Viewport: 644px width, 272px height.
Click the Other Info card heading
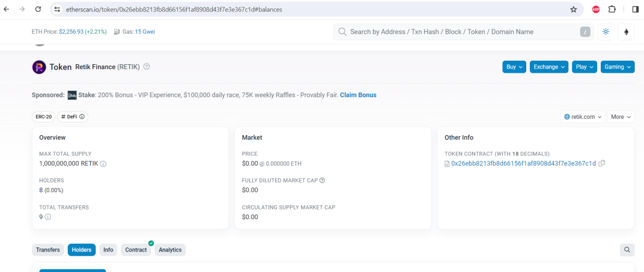(459, 138)
